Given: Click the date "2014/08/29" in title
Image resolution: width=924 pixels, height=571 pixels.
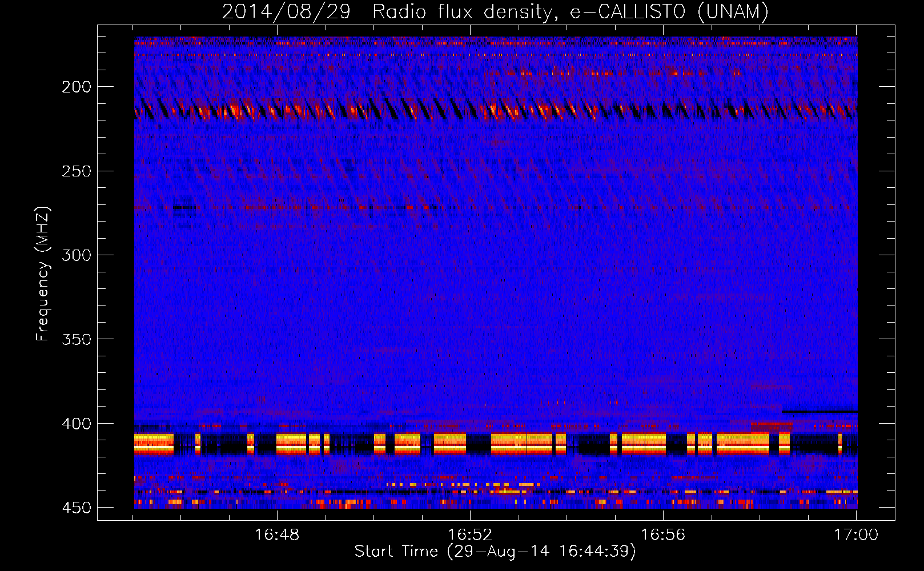Looking at the screenshot, I should point(286,11).
